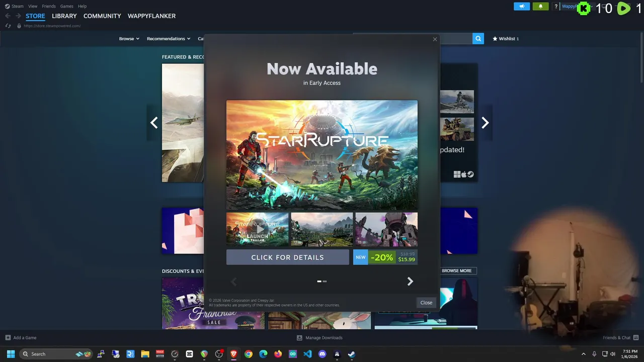Open Brave browser from taskbar
This screenshot has height=362, width=644.
coord(233,354)
